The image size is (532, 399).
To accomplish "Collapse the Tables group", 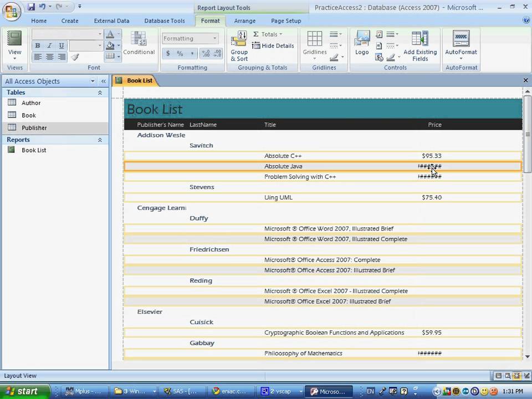I will coord(100,93).
